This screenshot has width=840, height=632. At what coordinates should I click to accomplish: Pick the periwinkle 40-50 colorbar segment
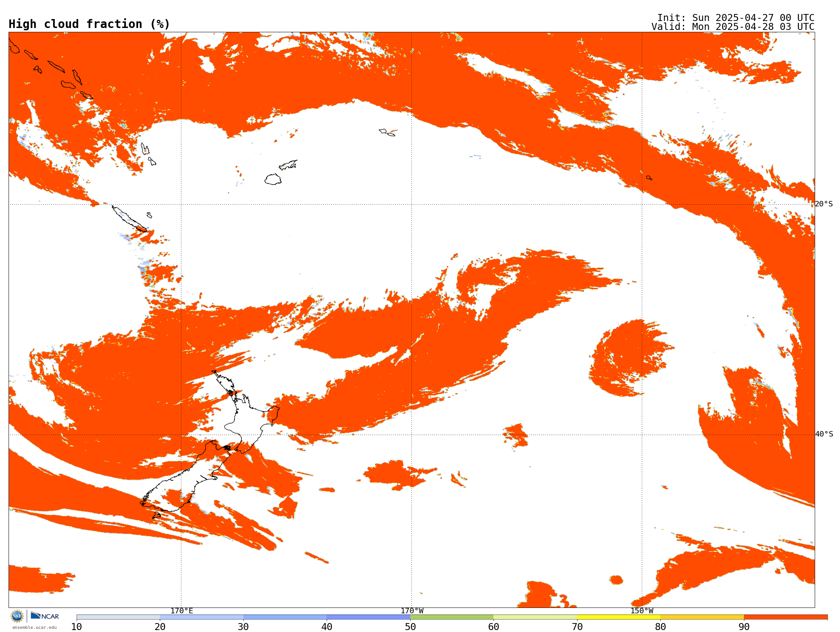point(369,617)
